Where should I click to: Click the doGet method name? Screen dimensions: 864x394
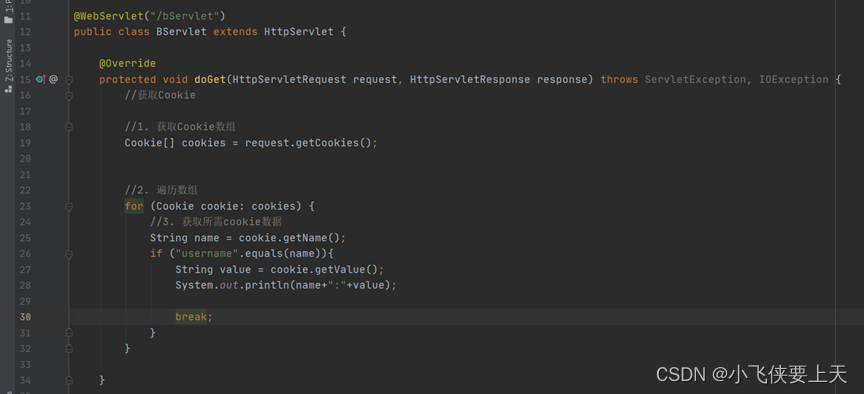pos(210,79)
